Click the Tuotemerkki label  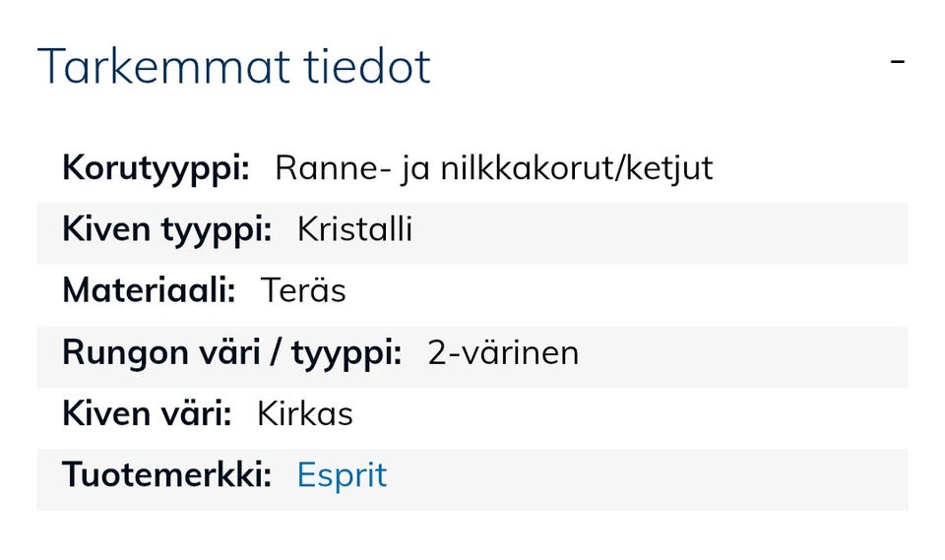(166, 475)
